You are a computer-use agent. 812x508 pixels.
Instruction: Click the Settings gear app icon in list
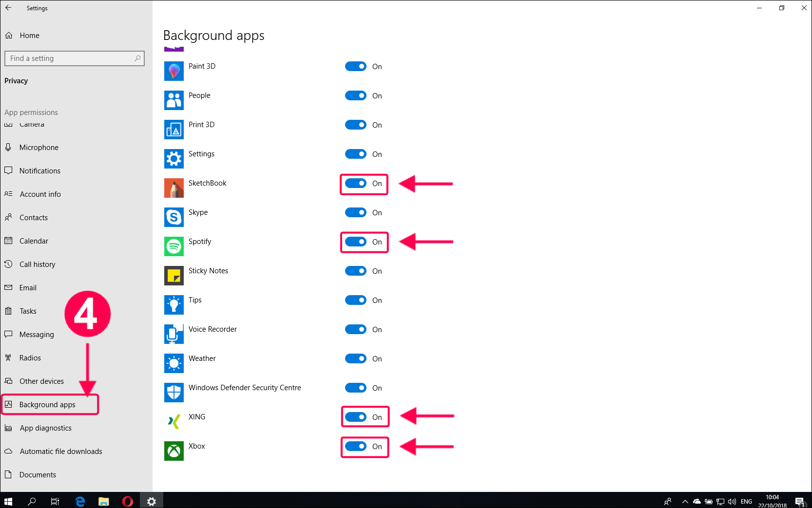click(174, 159)
